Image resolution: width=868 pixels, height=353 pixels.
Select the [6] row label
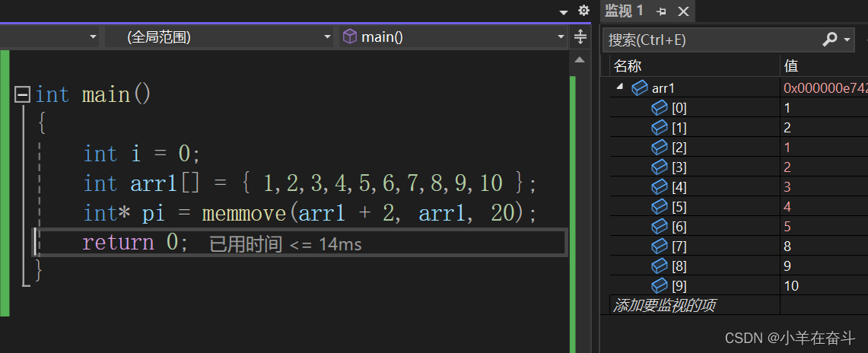click(x=679, y=227)
